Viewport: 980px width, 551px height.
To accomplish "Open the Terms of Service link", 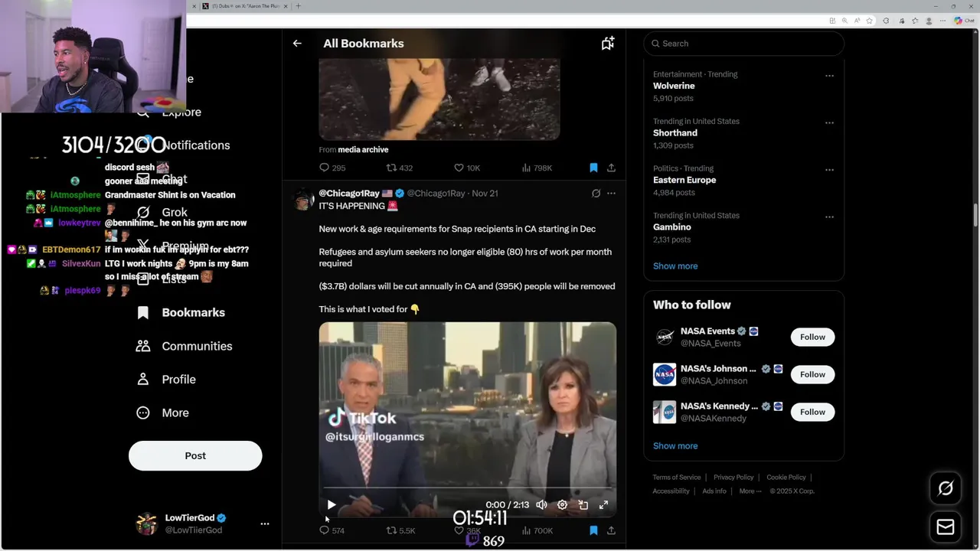I will 677,478.
